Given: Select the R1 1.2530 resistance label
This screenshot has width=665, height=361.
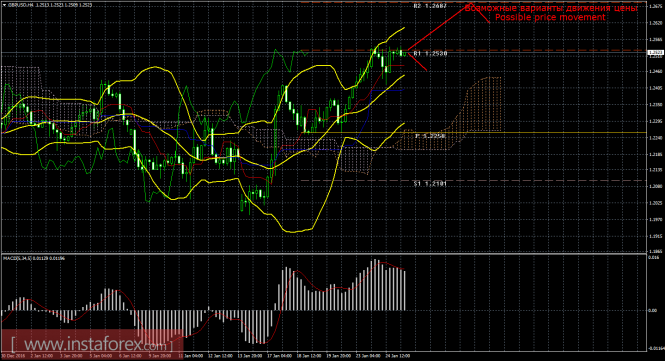Looking at the screenshot, I should [430, 53].
